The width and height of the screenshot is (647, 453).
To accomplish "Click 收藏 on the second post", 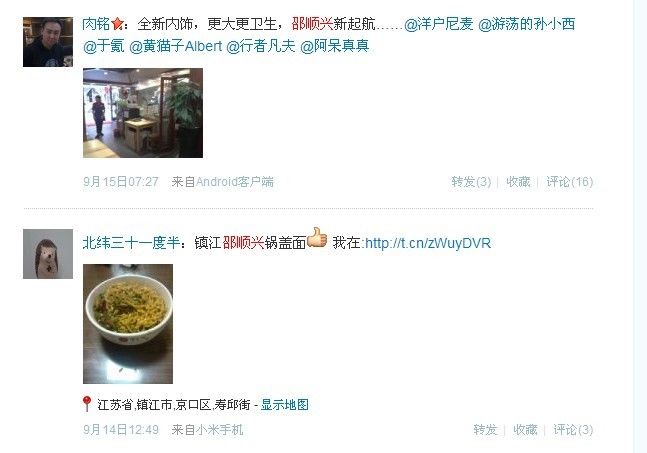I will 525,429.
